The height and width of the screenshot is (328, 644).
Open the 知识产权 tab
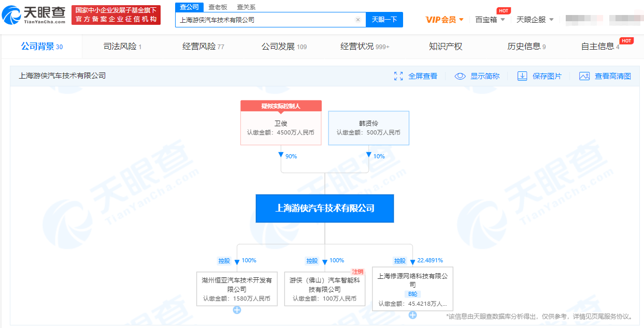[446, 47]
